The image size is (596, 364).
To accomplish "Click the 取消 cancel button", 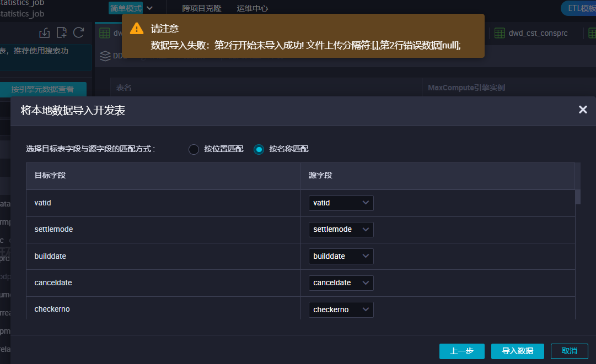I will (x=570, y=351).
